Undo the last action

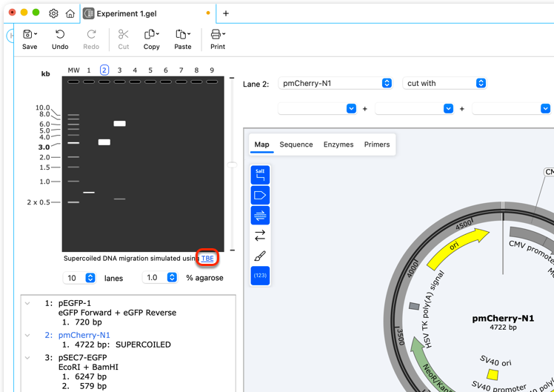[60, 34]
